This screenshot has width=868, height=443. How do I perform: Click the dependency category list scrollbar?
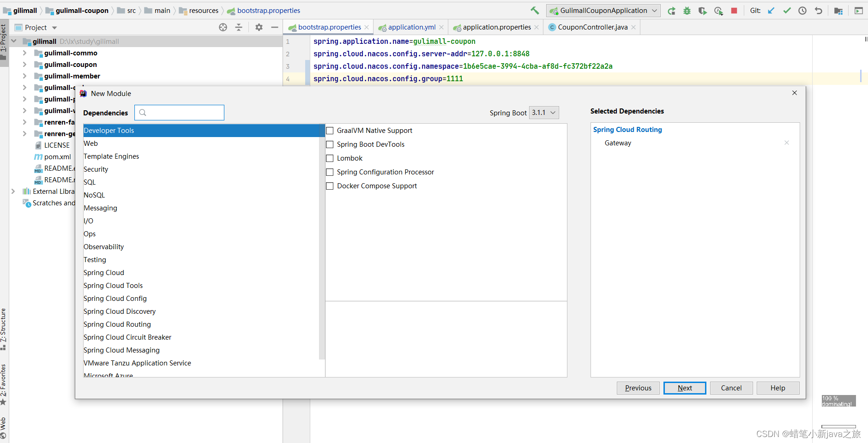point(322,241)
